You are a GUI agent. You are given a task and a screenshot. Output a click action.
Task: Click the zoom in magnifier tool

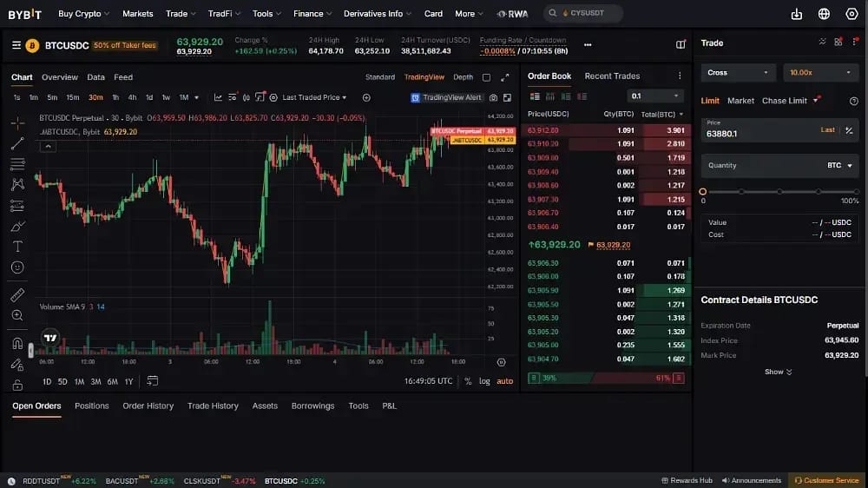click(x=17, y=315)
